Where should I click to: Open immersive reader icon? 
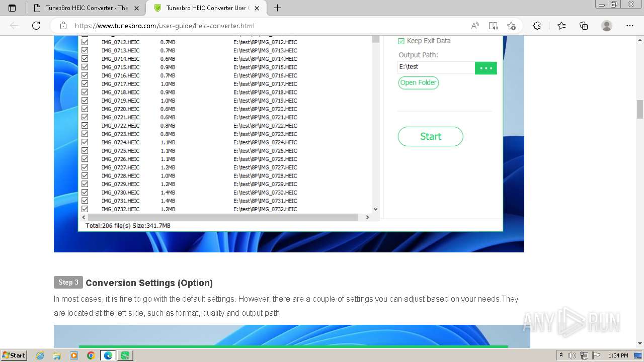pyautogui.click(x=493, y=26)
